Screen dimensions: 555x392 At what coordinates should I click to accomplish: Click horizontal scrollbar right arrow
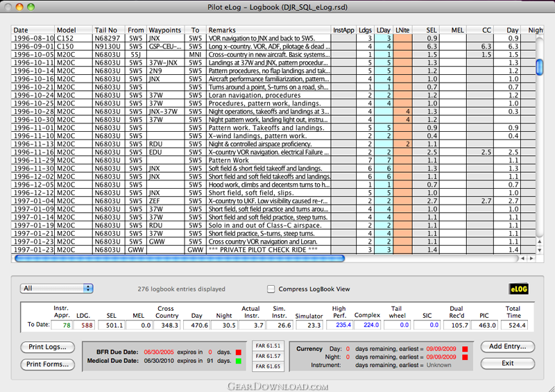click(531, 259)
